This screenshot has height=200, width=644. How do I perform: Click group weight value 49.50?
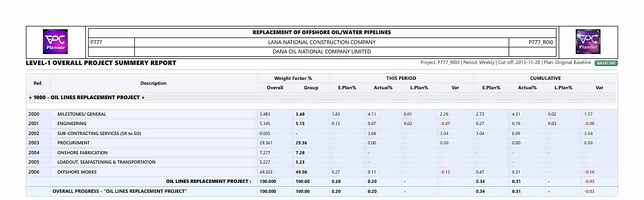click(x=301, y=172)
